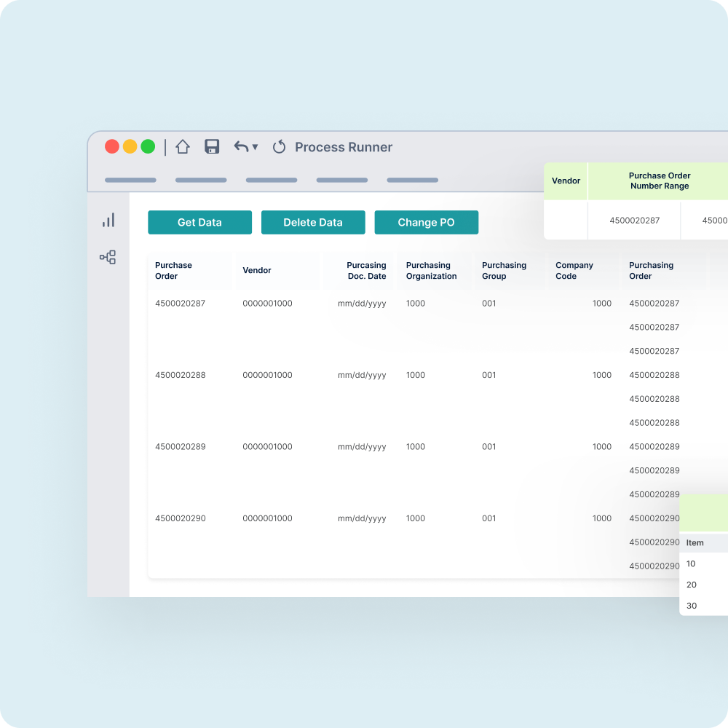
Task: Click the Vendor header cell in the popup table
Action: point(566,181)
